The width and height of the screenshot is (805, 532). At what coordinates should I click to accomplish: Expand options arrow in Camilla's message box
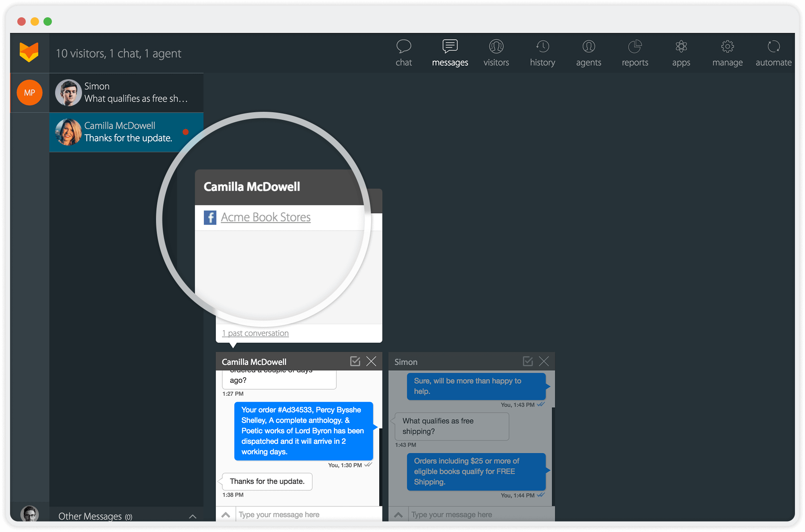click(x=226, y=515)
